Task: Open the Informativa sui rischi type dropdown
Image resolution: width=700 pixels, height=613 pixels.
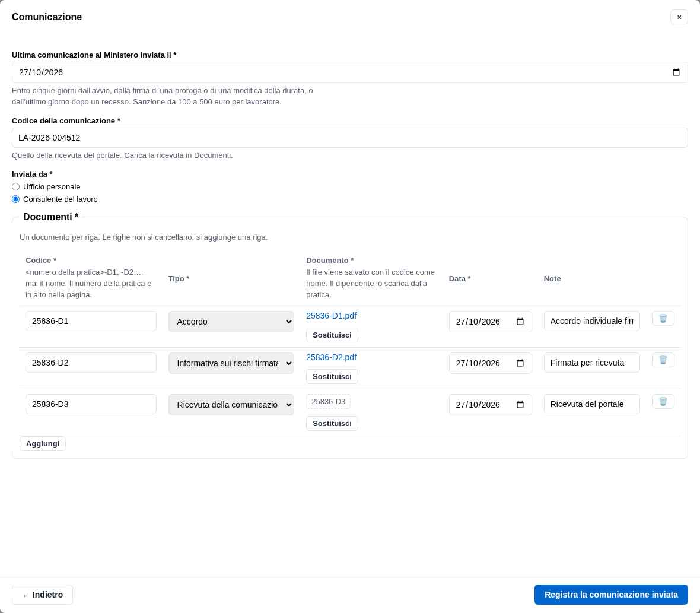Action: (x=231, y=363)
